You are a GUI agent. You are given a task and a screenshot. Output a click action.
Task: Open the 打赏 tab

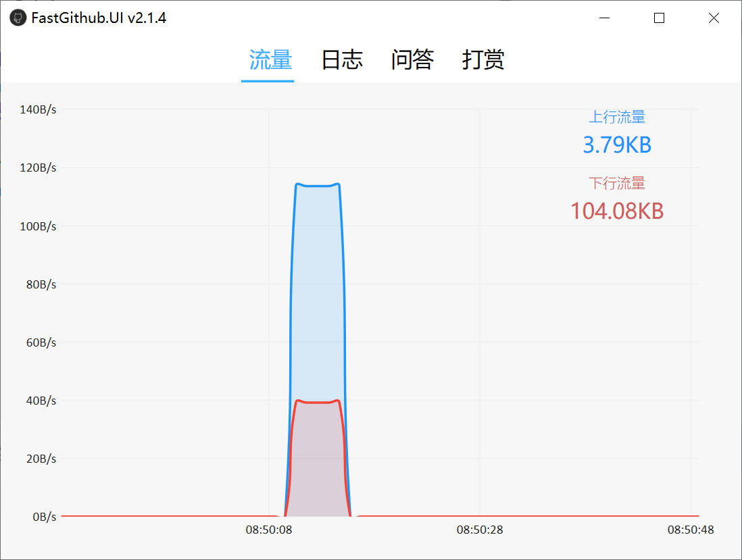click(483, 60)
